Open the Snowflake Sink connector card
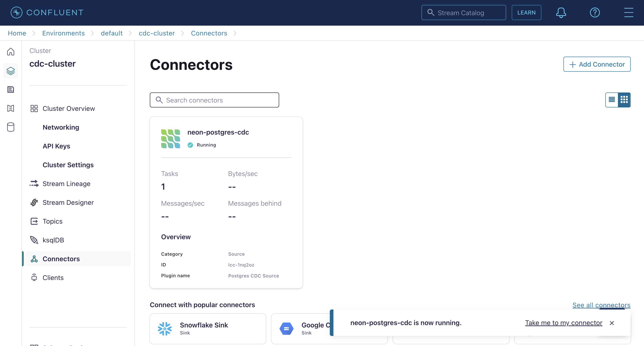The height and width of the screenshot is (346, 644). (x=208, y=329)
